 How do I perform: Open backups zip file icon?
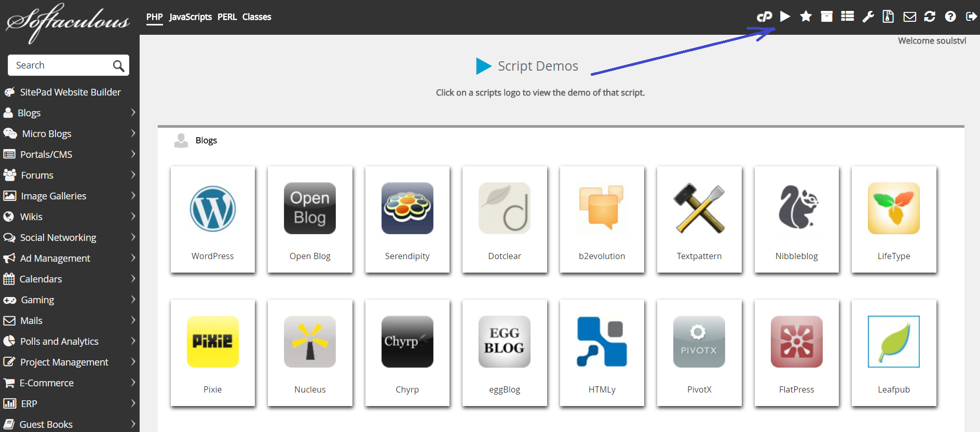[888, 17]
